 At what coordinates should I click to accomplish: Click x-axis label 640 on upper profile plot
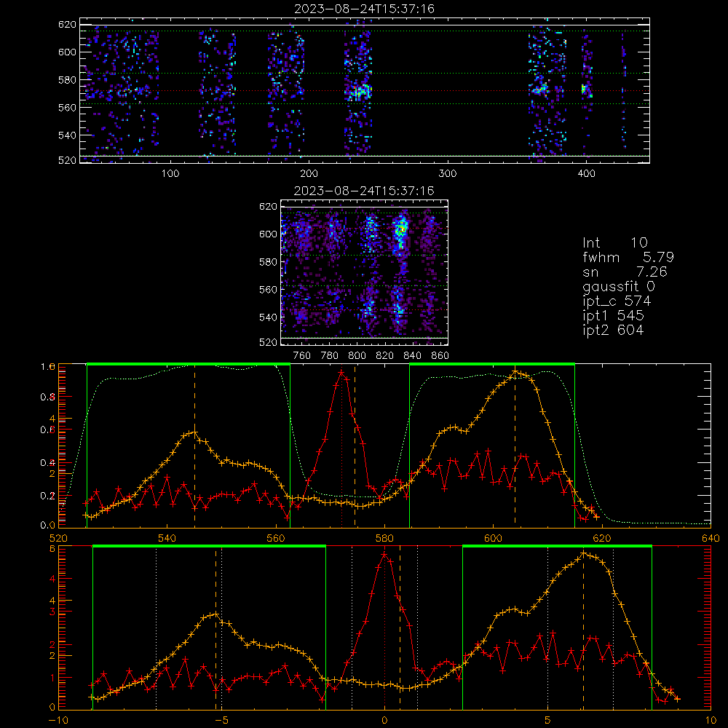(711, 538)
